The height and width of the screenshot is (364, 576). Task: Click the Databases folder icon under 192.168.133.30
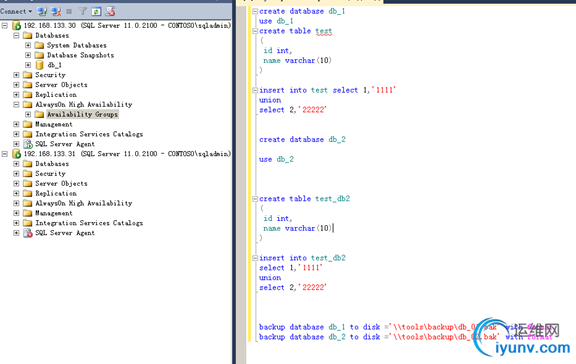pos(28,35)
